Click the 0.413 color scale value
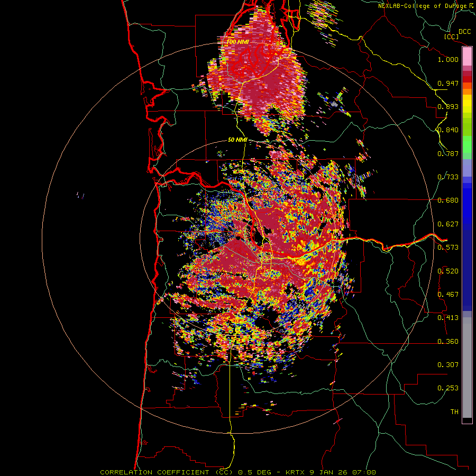This screenshot has height=476, width=476. click(448, 318)
